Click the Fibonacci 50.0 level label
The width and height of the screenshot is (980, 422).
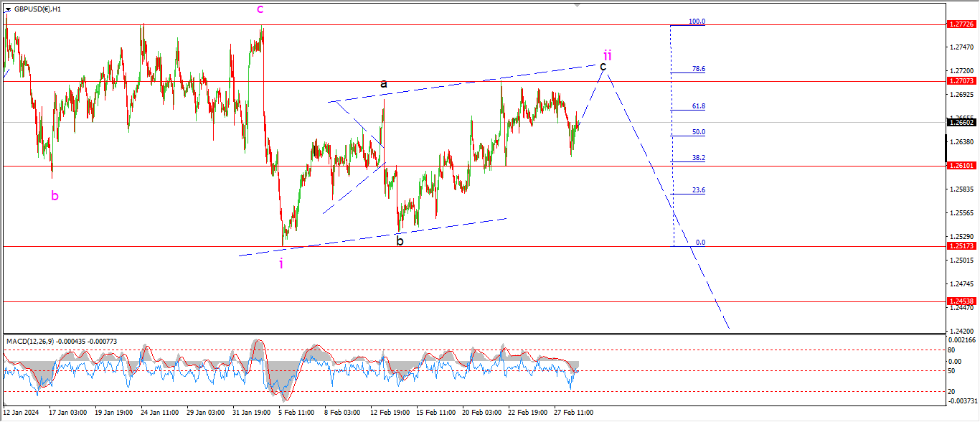[698, 132]
